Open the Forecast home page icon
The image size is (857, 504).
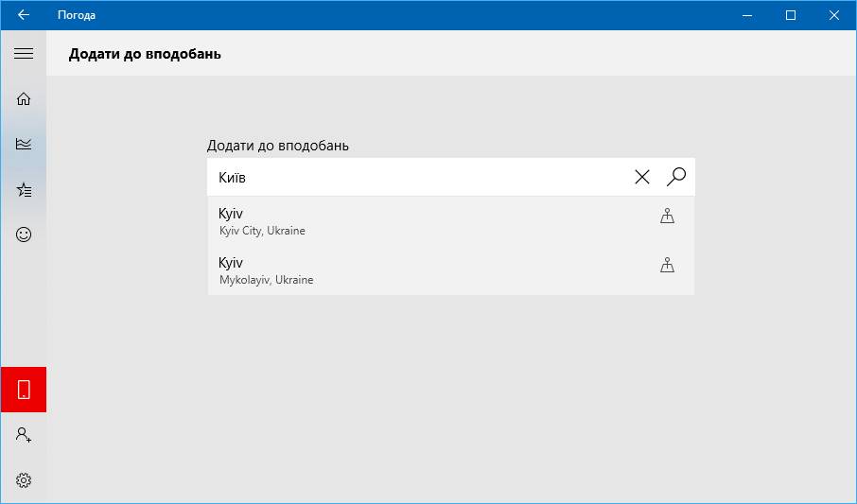click(x=24, y=98)
